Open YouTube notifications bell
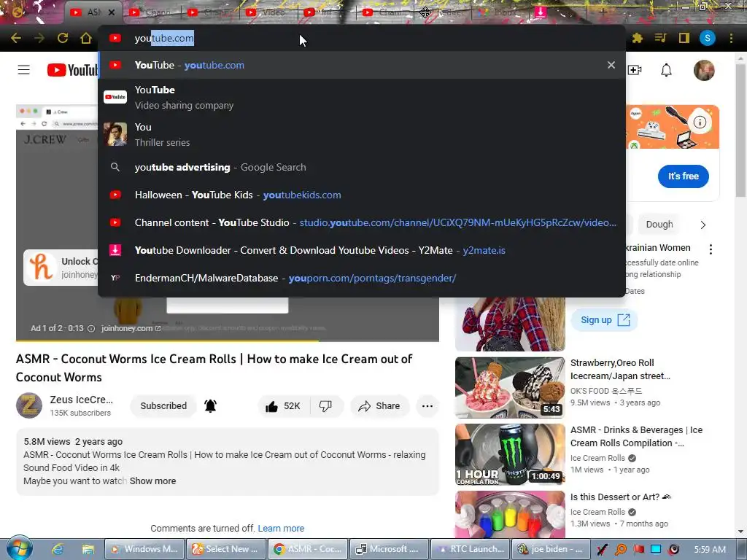Viewport: 747px width, 560px height. point(667,70)
